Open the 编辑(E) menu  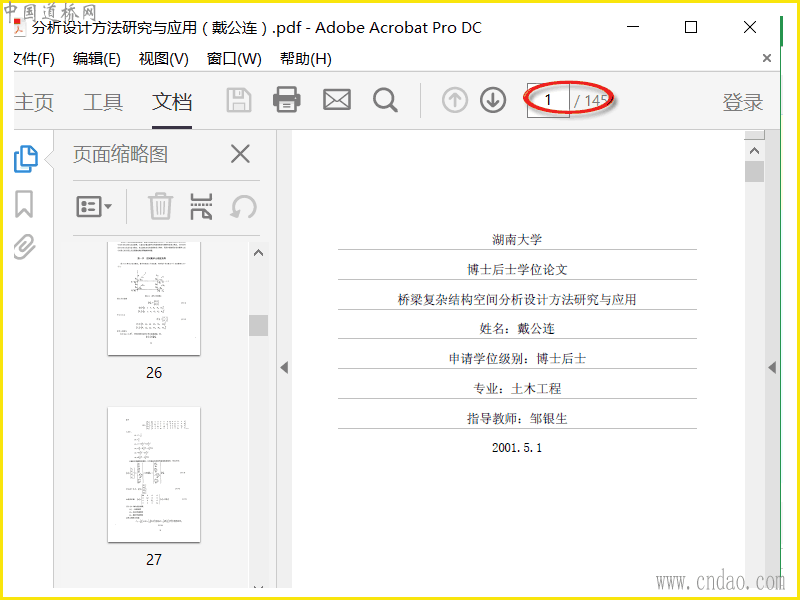96,59
